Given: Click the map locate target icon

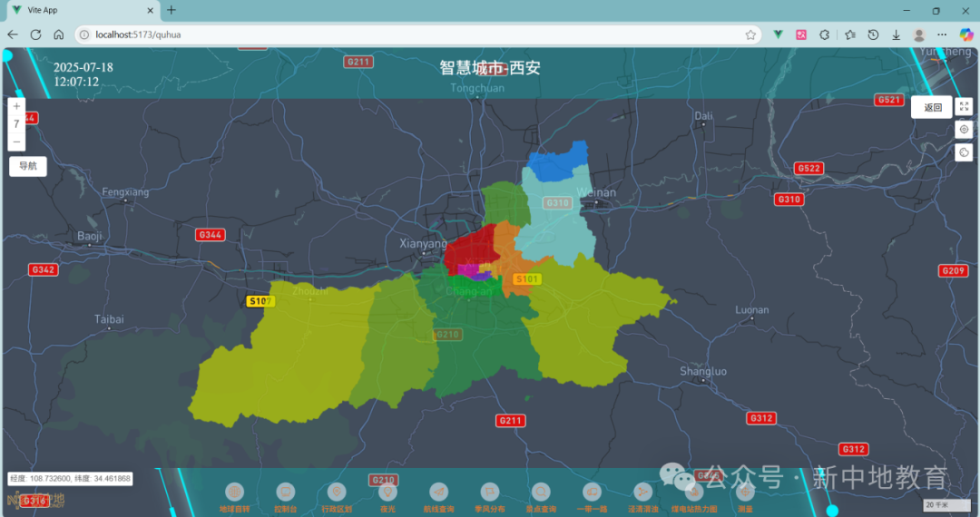Looking at the screenshot, I should pyautogui.click(x=964, y=129).
